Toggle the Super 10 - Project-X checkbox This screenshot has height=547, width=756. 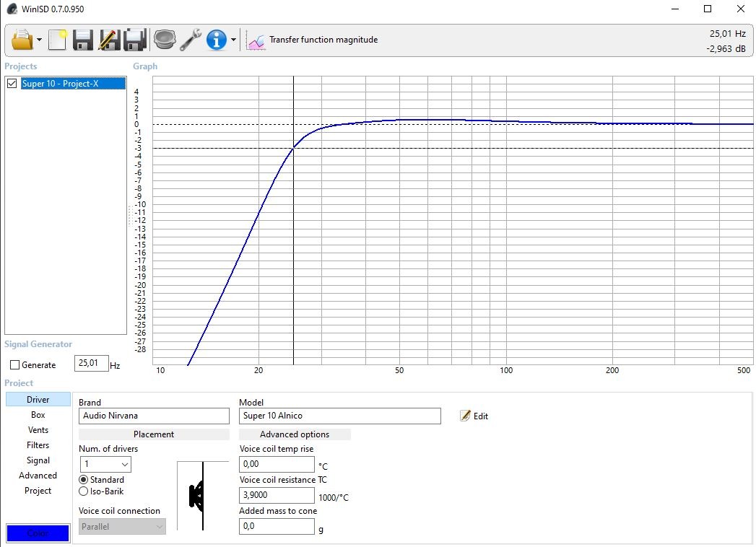(12, 84)
